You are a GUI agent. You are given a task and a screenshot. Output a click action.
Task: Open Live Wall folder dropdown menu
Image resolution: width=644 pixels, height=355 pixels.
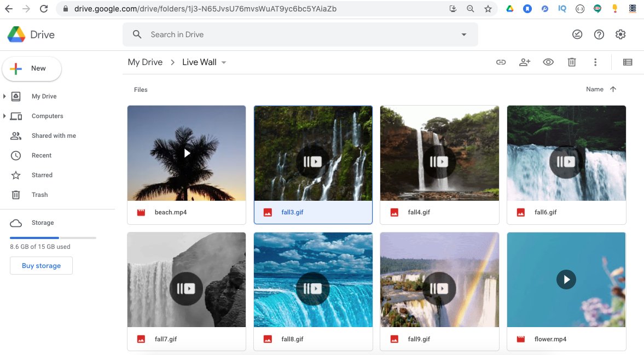224,62
